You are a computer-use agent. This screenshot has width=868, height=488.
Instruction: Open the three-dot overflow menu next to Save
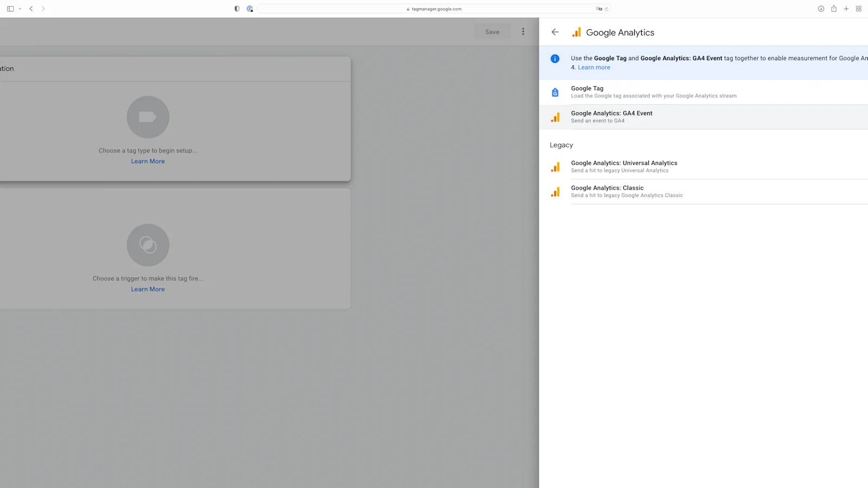523,31
